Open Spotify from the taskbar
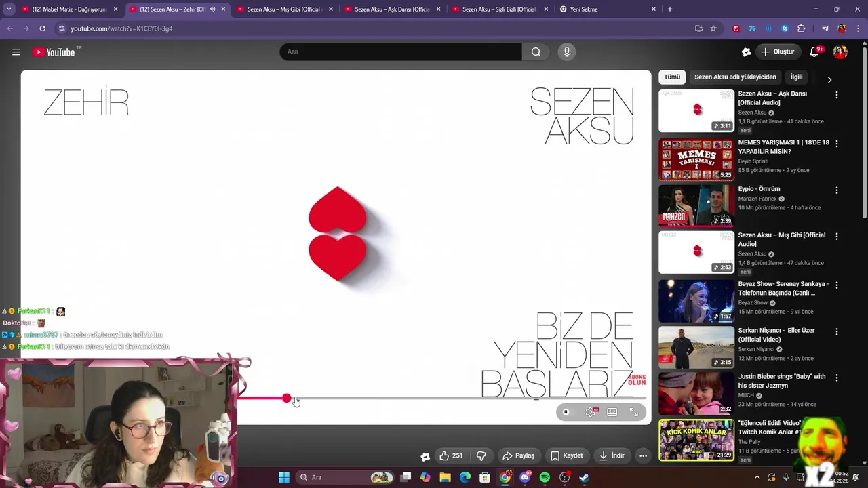Screen dimensions: 868x488 [545, 478]
